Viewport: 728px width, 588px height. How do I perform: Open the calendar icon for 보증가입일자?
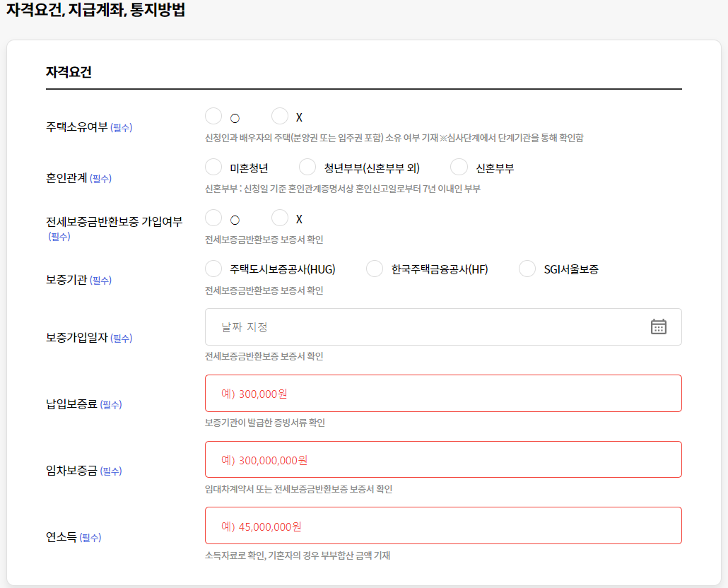coord(658,327)
